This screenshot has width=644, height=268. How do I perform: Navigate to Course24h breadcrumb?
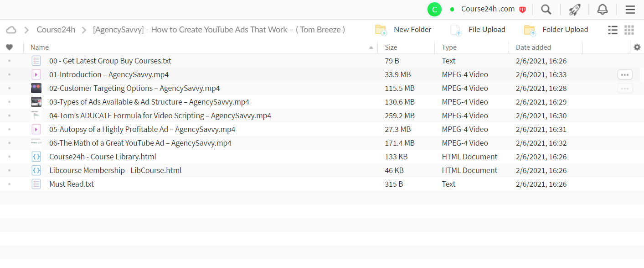(56, 30)
